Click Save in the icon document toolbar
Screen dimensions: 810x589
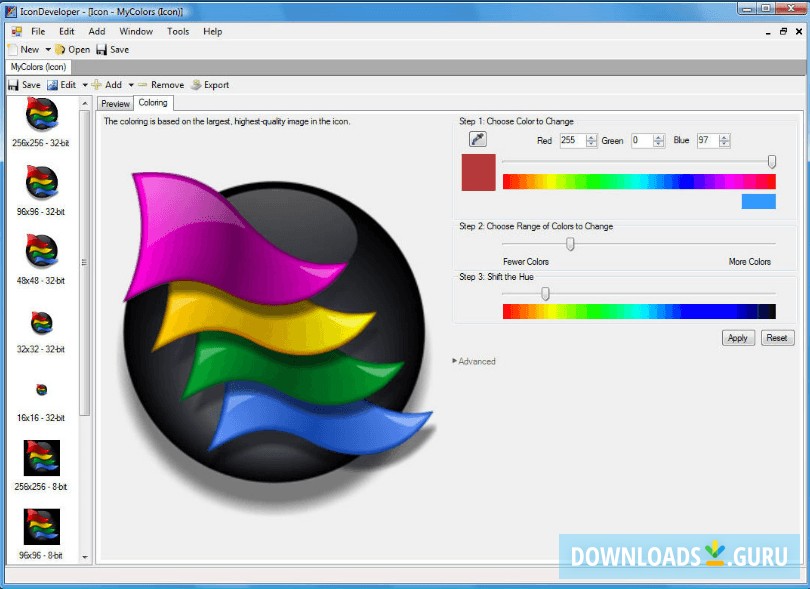24,85
